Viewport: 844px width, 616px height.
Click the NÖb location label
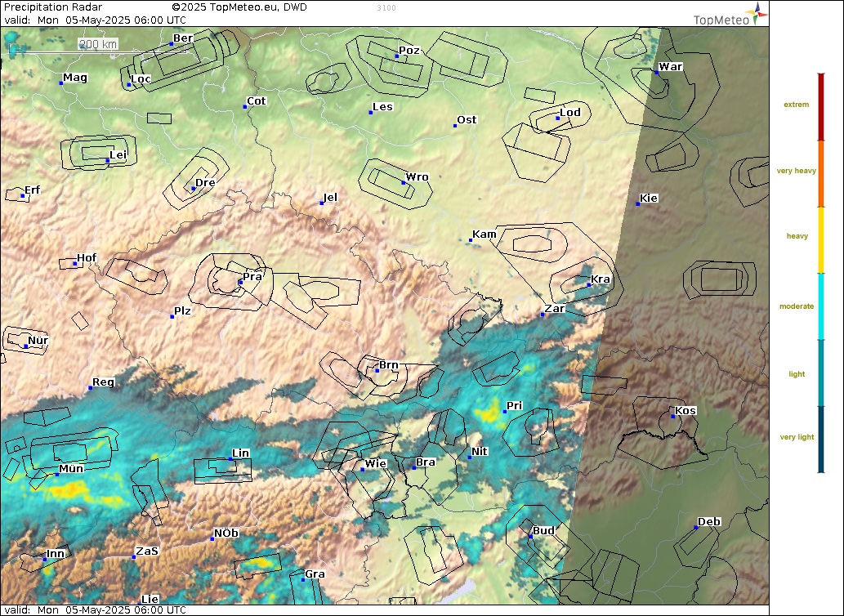point(226,533)
